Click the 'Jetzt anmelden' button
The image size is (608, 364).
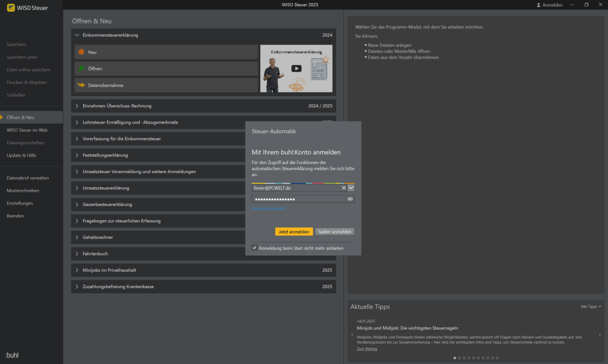coord(294,231)
